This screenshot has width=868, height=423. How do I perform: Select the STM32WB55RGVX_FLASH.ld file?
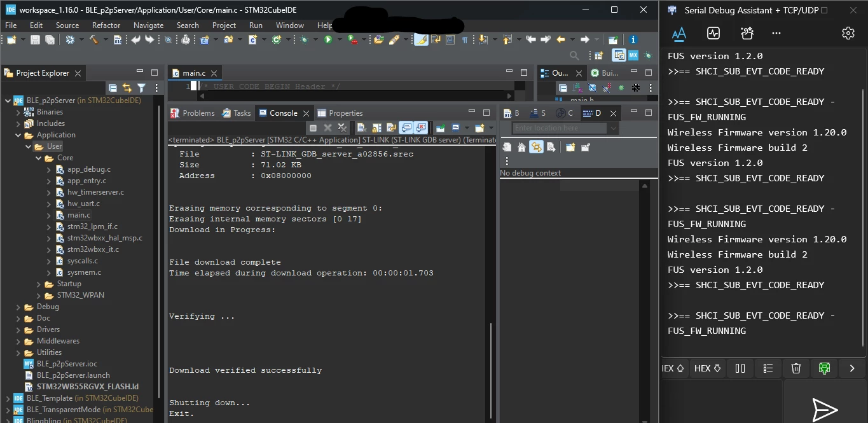coord(87,387)
